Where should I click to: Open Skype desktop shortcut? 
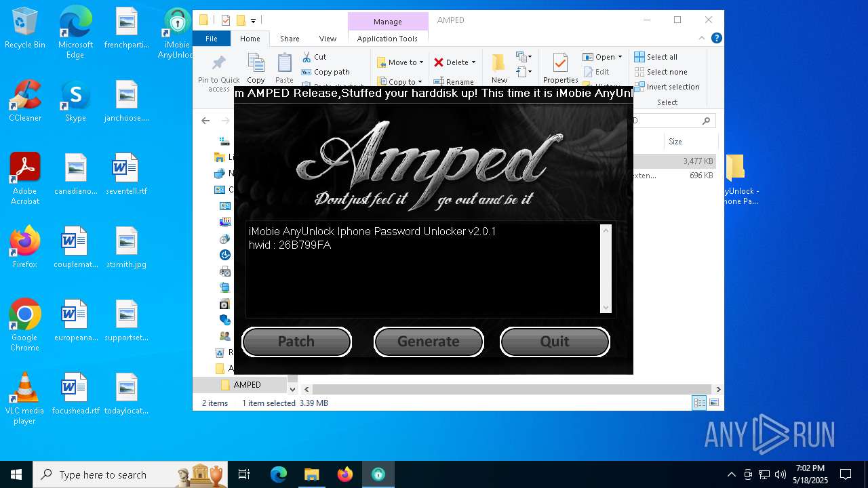coord(75,102)
